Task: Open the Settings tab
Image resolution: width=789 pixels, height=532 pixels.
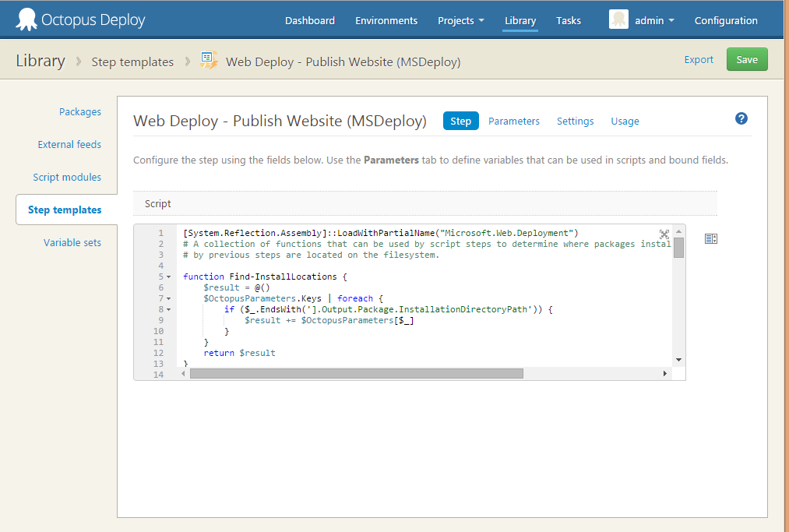Action: 575,121
